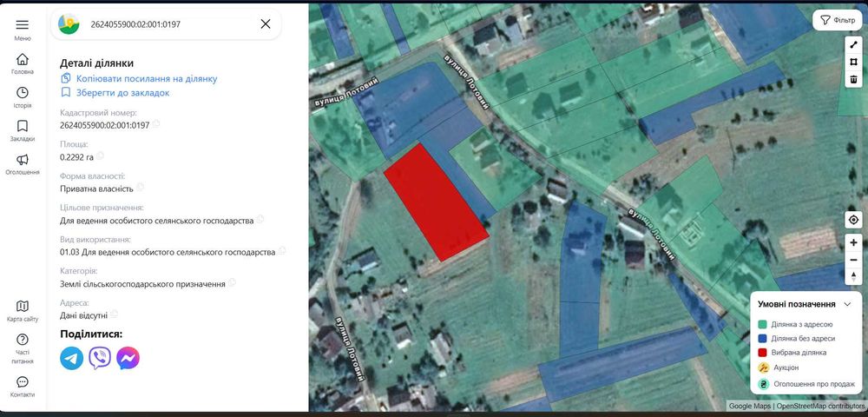Click the Приватна власність value text
The image size is (868, 417).
pos(96,189)
